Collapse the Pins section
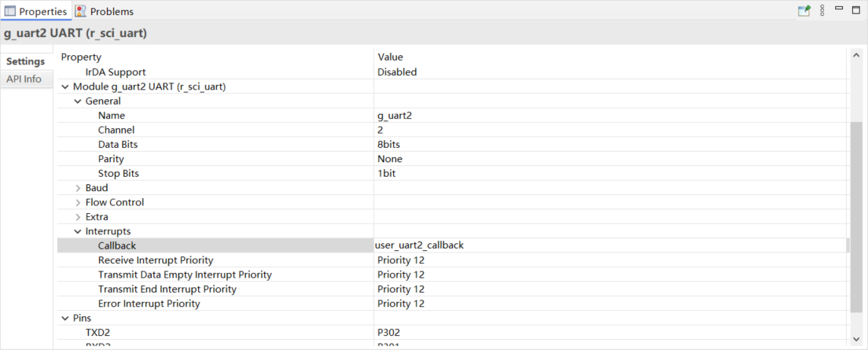 [x=65, y=318]
